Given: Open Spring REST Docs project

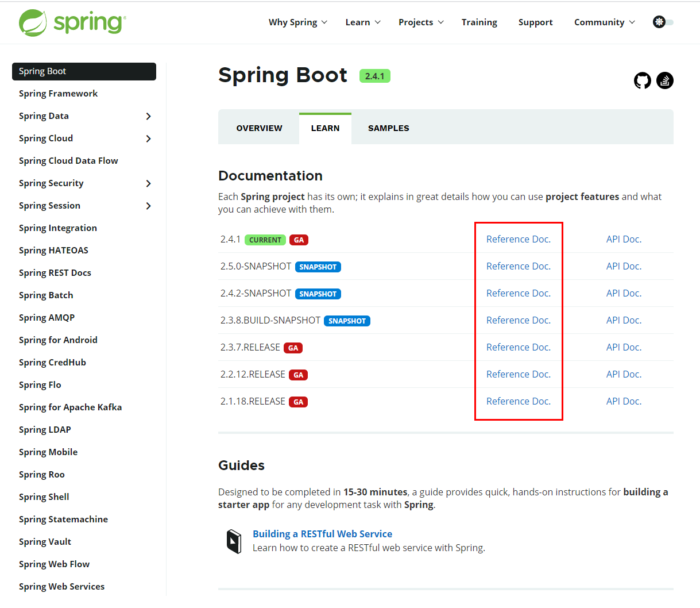Looking at the screenshot, I should 55,273.
